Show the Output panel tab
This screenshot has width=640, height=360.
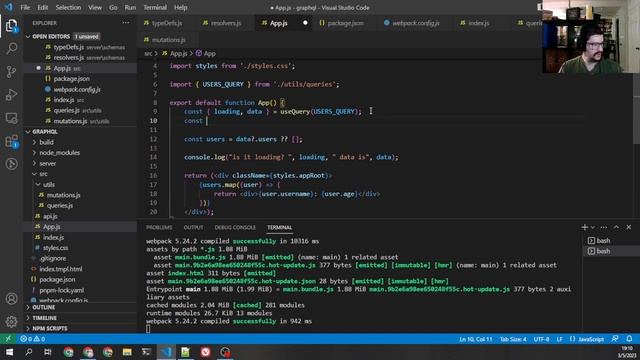tap(193, 227)
